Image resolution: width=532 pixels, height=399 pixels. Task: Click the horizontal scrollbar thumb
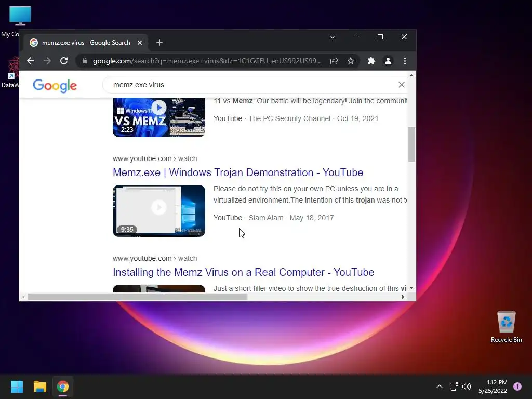click(x=137, y=297)
